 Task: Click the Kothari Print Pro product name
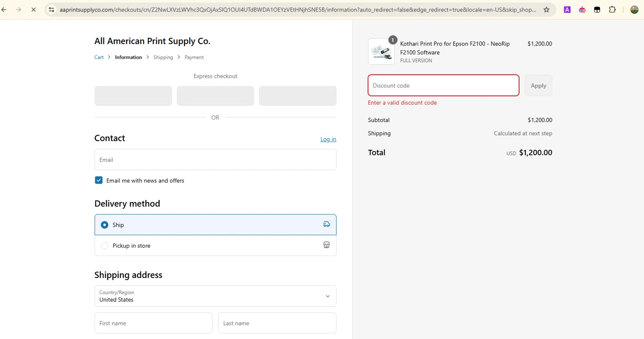(x=455, y=48)
